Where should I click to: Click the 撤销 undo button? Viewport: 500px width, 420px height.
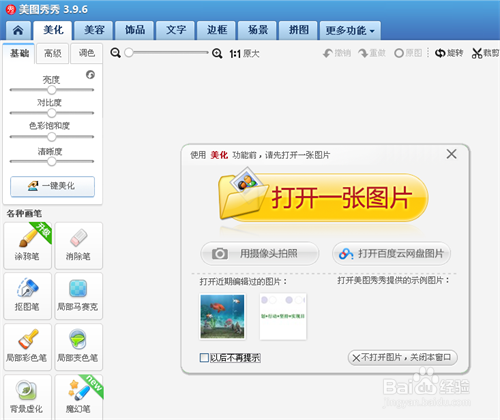point(337,53)
